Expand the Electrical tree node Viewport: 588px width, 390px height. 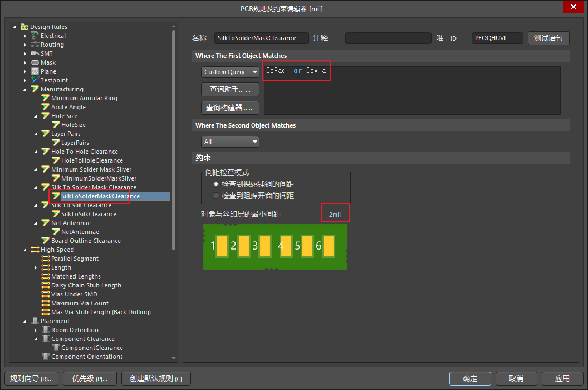point(24,36)
